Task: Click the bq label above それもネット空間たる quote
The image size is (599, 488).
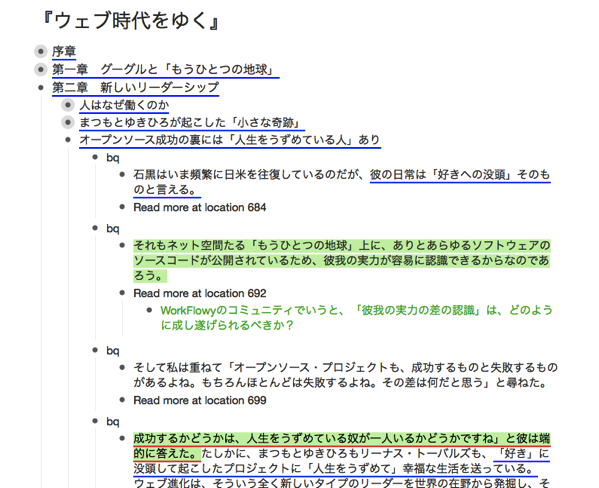Action: [113, 229]
